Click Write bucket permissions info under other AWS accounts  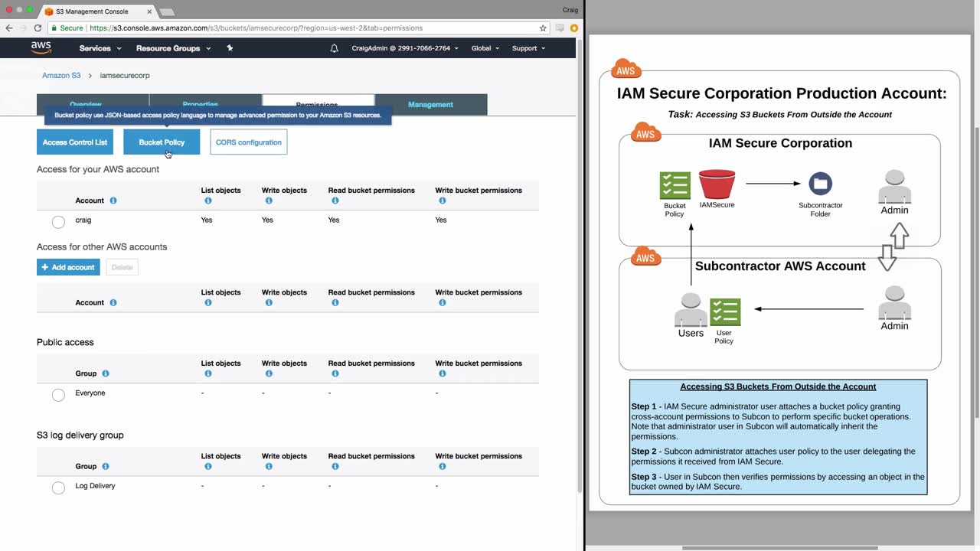tap(443, 302)
